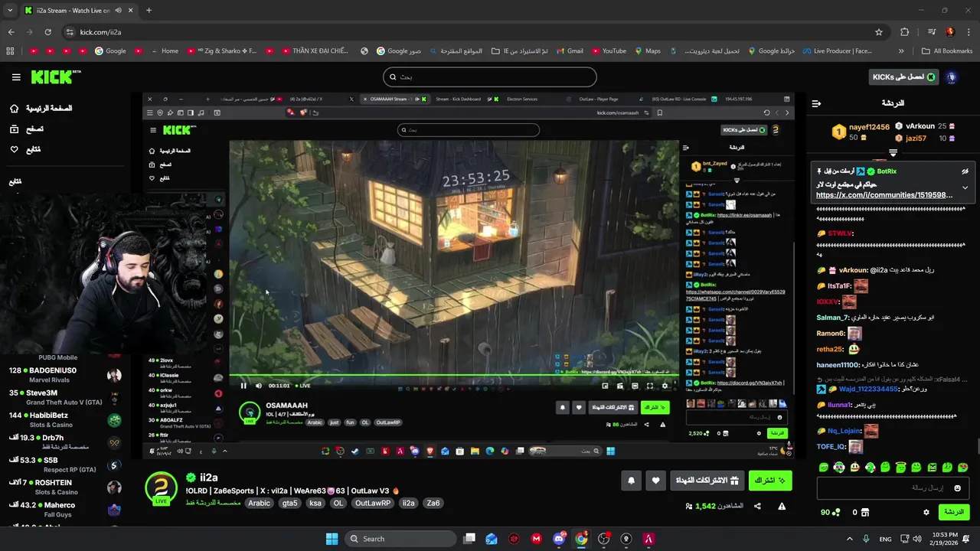The height and width of the screenshot is (551, 980).
Task: Go to the Home page in sidebar
Action: 41,109
